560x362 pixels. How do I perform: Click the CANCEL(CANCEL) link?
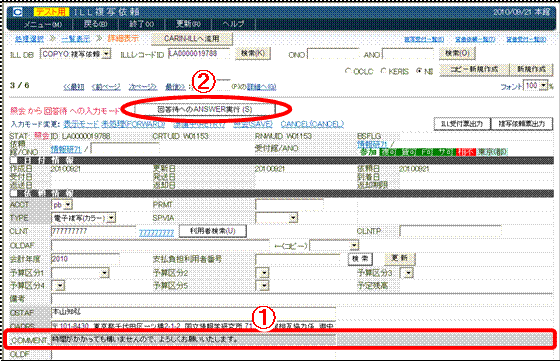point(312,124)
